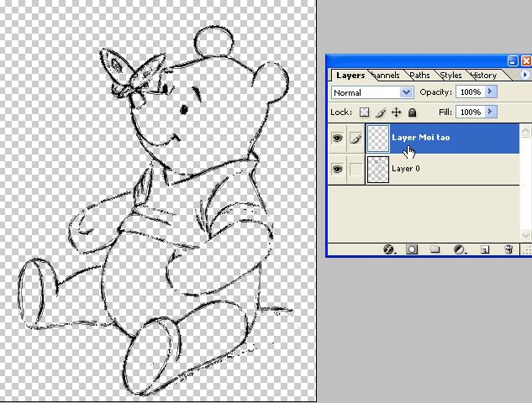Add a layer style with the f icon
Viewport: 532px width, 403px height.
pyautogui.click(x=388, y=250)
